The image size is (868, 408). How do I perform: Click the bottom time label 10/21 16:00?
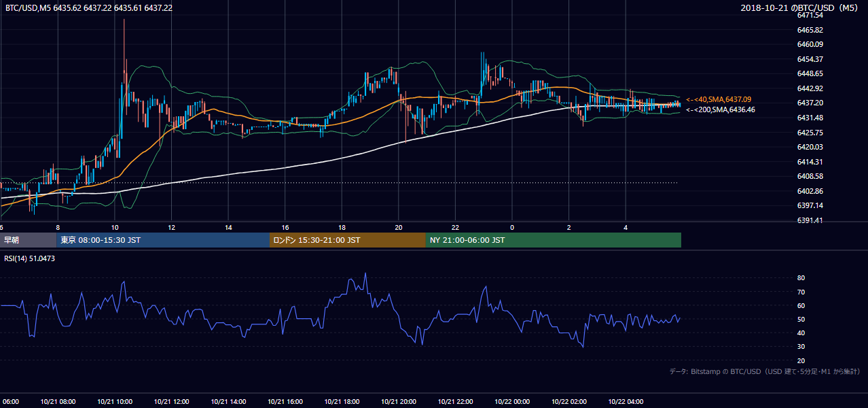pyautogui.click(x=285, y=401)
